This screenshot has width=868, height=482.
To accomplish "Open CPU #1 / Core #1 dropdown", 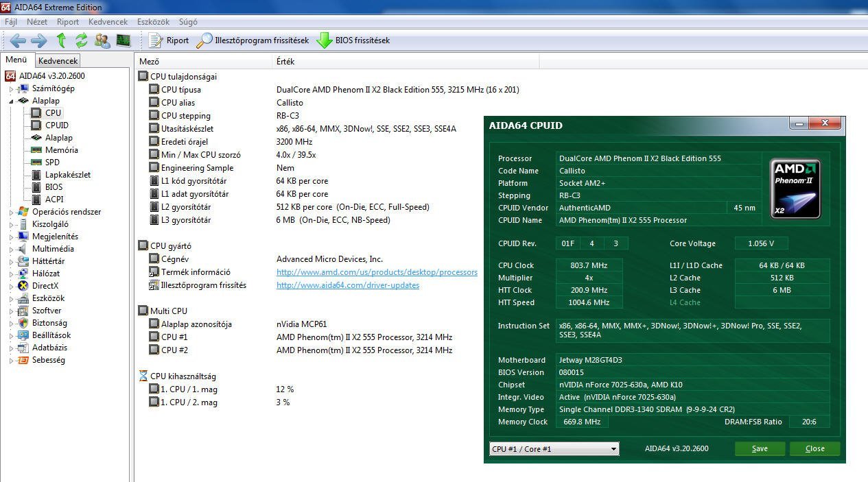I will 554,449.
